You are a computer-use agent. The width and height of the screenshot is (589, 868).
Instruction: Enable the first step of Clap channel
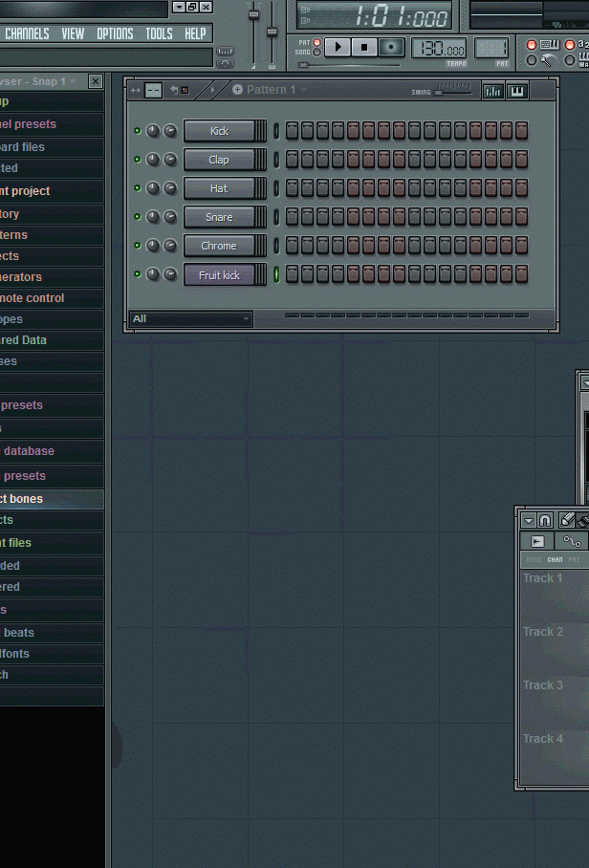coord(293,160)
